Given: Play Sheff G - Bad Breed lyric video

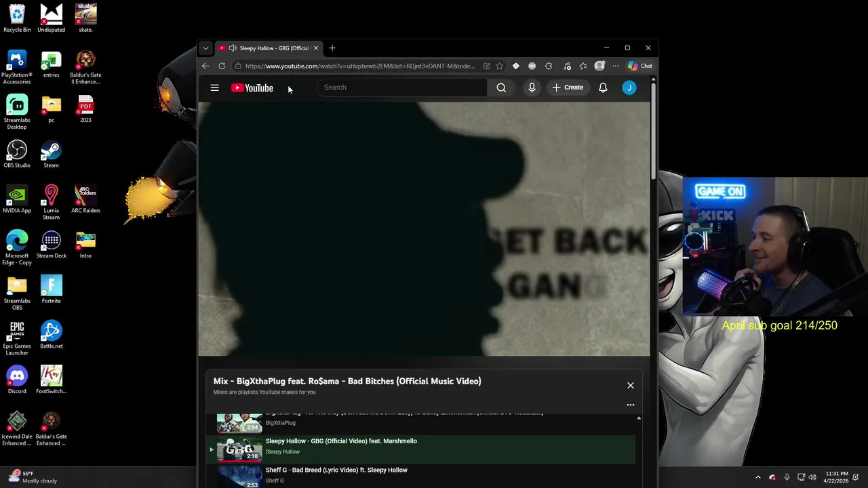Looking at the screenshot, I should point(336,470).
